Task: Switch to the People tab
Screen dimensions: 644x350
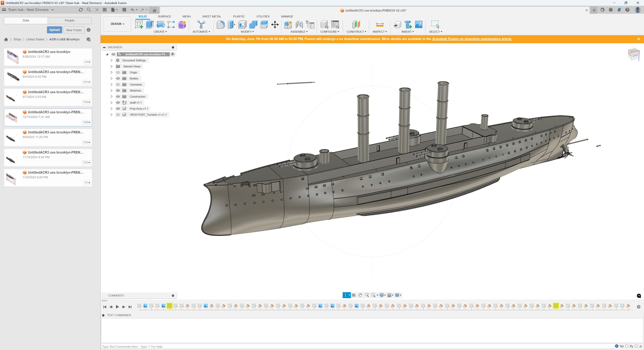Action: [x=69, y=20]
